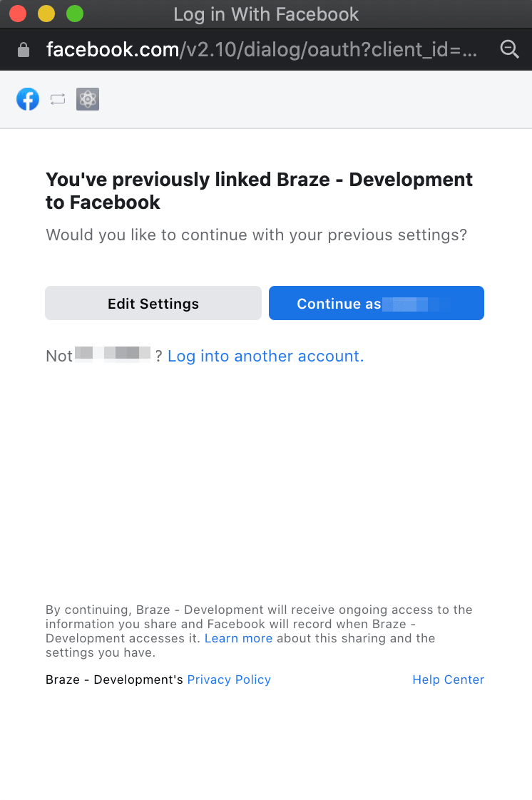Open the Learn more link
The height and width of the screenshot is (800, 532).
(x=238, y=638)
